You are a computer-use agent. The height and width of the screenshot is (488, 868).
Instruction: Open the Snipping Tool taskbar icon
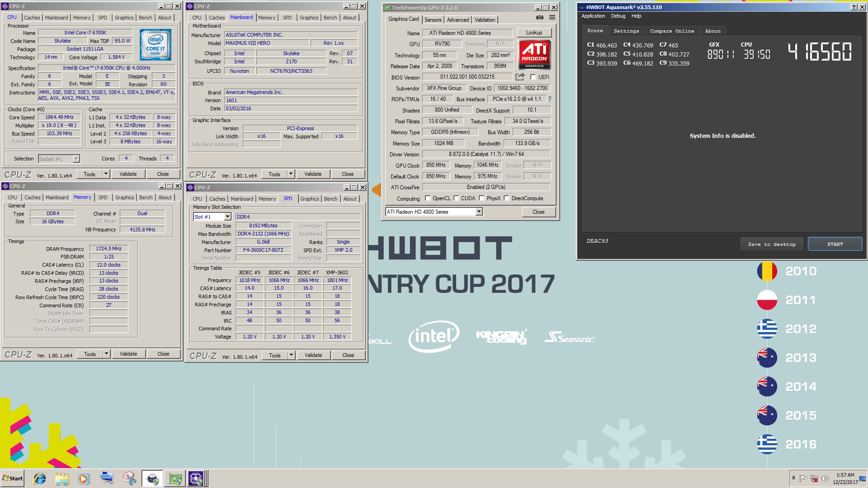point(129,479)
